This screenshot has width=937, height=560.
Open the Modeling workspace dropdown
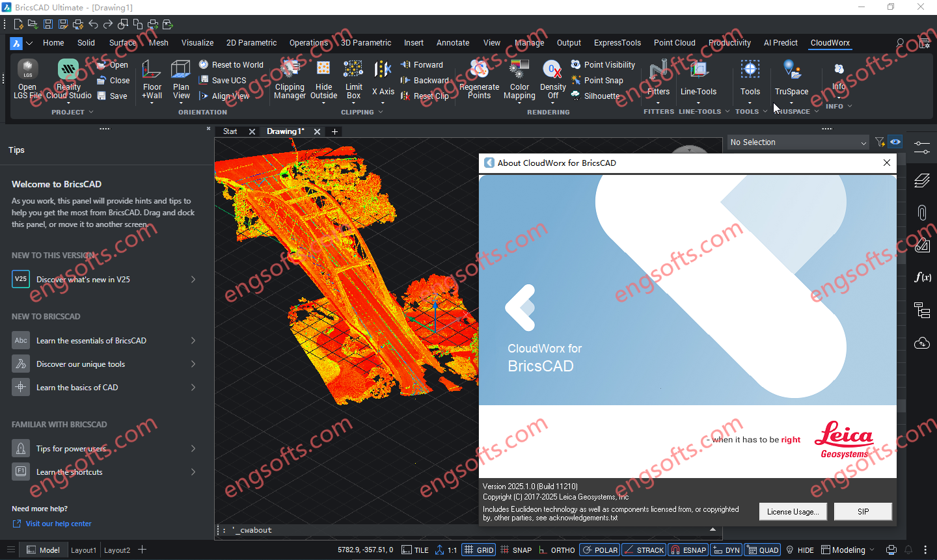point(848,550)
